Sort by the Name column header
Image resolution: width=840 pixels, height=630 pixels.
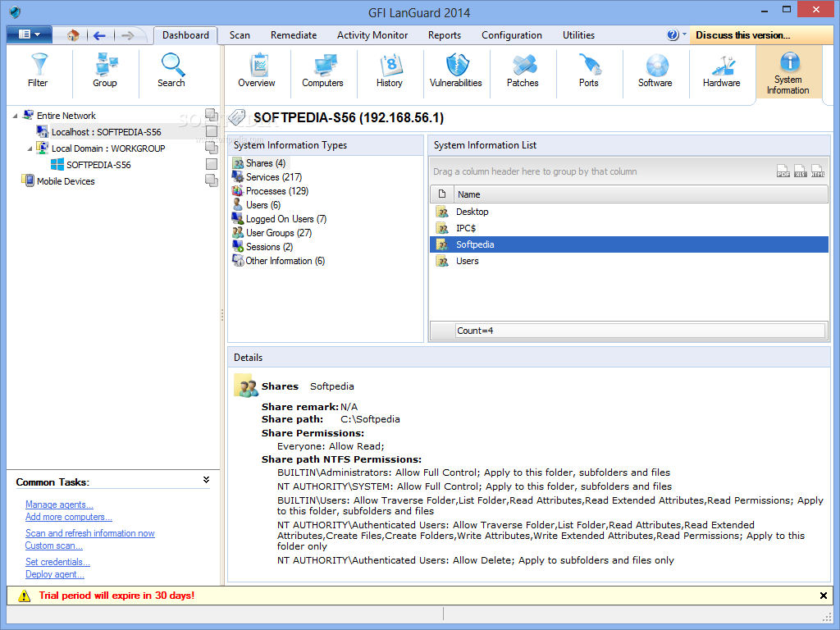[641, 194]
